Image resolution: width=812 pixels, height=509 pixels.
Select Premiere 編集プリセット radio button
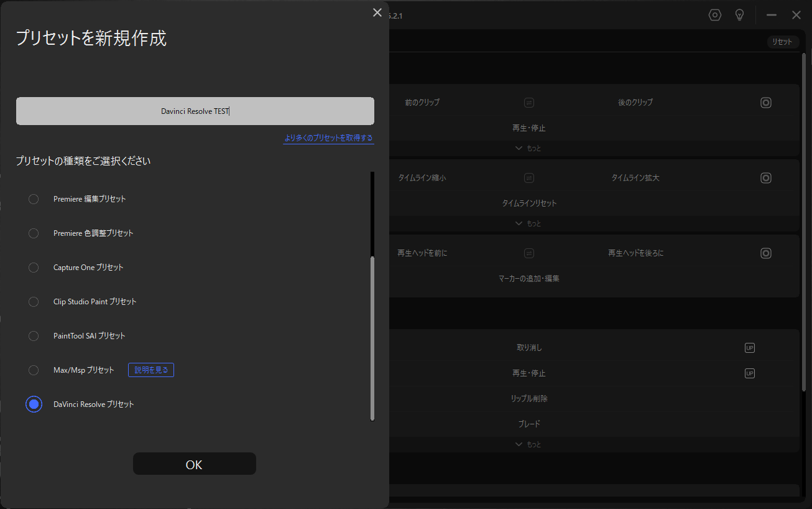coord(34,199)
